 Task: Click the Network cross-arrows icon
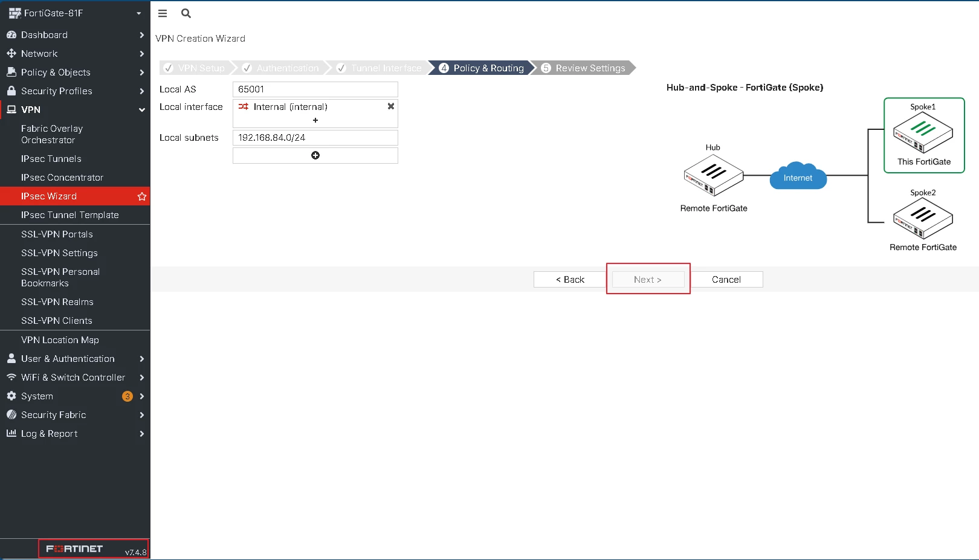(x=11, y=54)
